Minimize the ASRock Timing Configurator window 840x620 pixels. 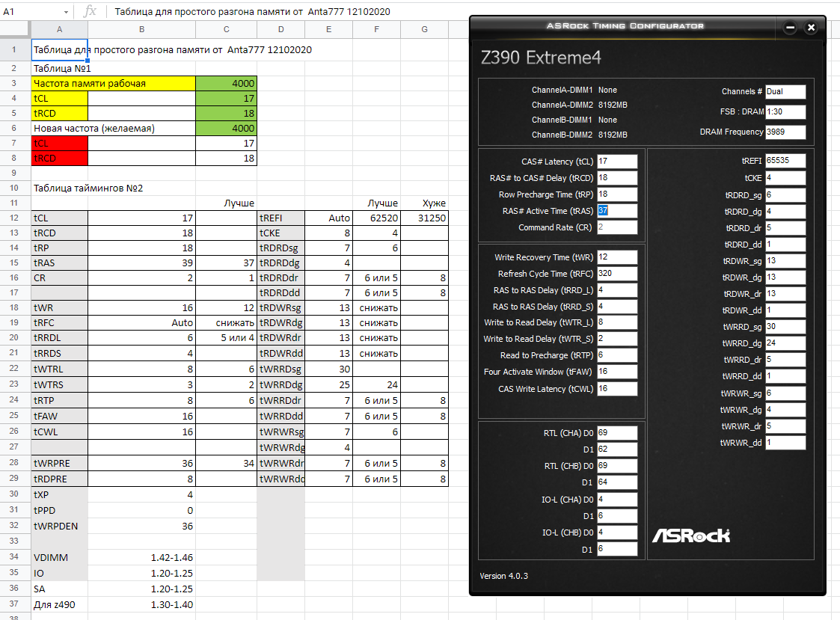click(790, 28)
